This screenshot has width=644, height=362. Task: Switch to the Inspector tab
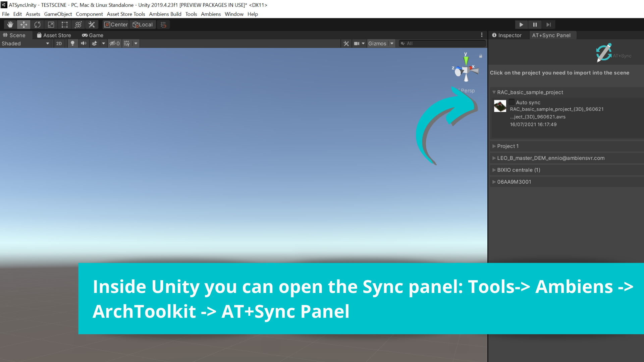(507, 35)
